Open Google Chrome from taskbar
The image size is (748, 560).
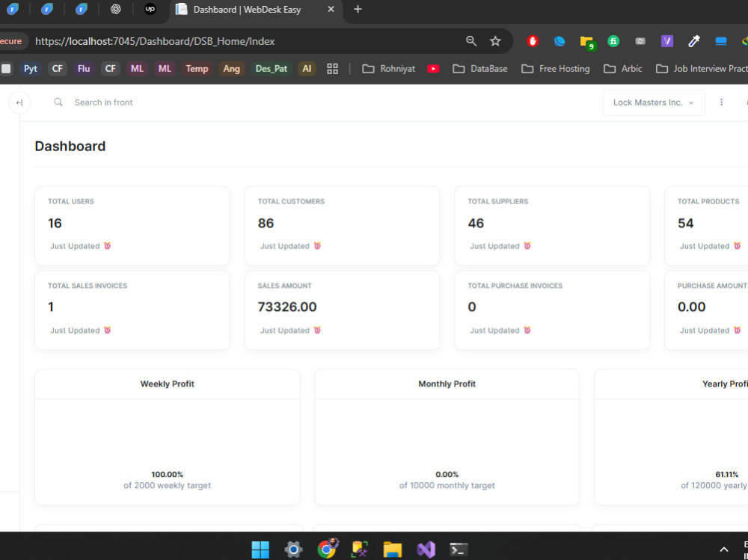click(327, 549)
